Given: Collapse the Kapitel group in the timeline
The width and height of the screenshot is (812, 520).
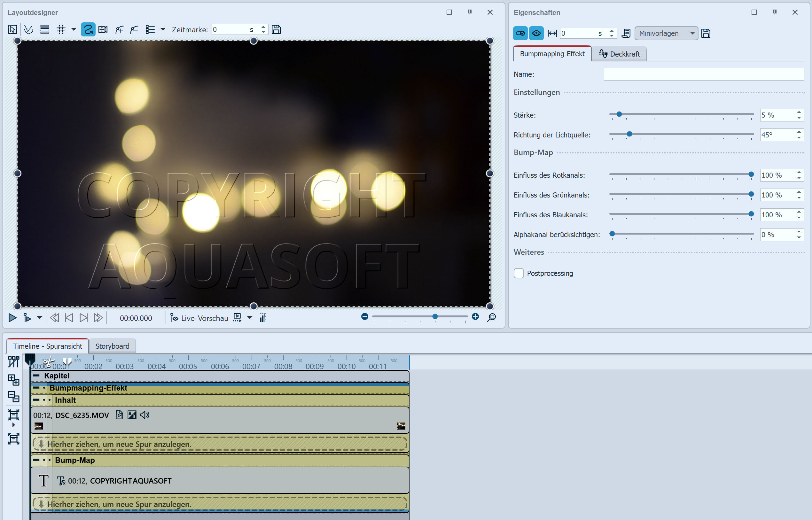Looking at the screenshot, I should [x=36, y=376].
